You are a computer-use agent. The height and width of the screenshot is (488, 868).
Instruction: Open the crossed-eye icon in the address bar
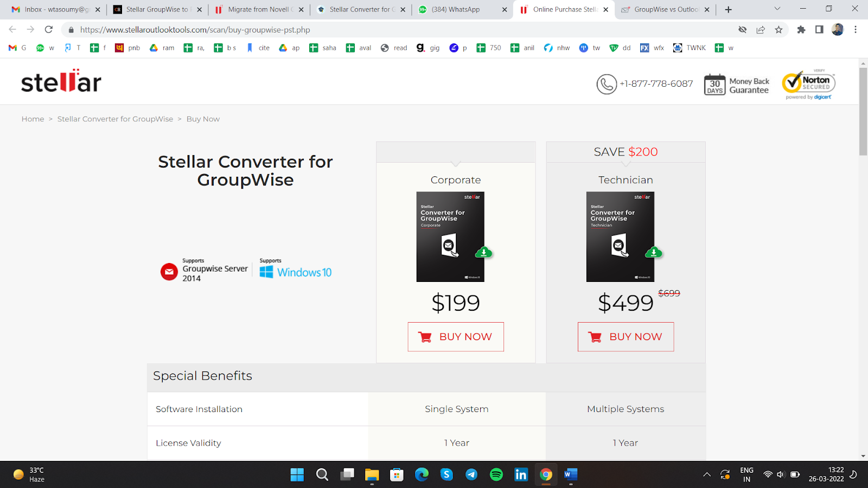pos(743,30)
